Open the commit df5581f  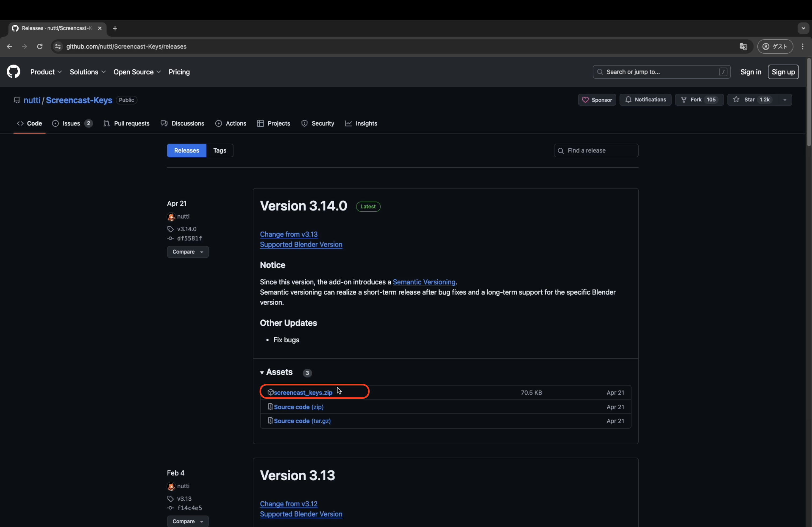click(189, 238)
